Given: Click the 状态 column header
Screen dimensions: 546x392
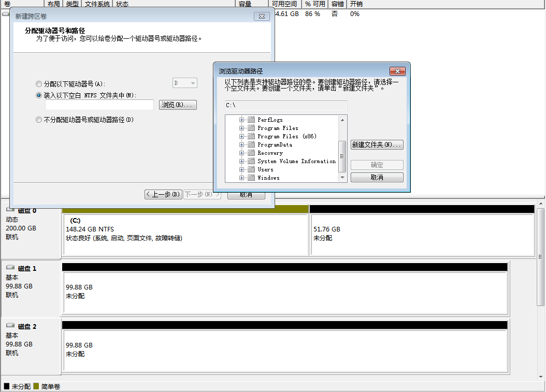Looking at the screenshot, I should coord(174,4).
